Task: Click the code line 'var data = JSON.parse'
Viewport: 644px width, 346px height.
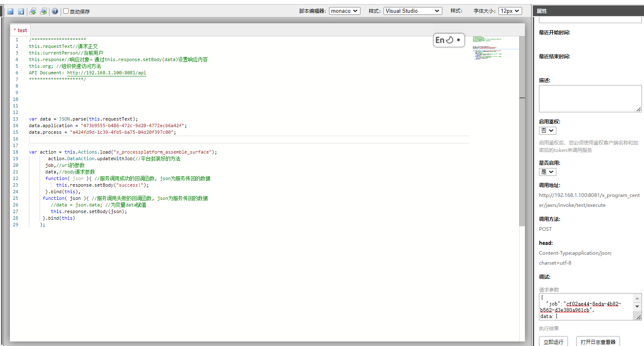Action: [x=83, y=119]
